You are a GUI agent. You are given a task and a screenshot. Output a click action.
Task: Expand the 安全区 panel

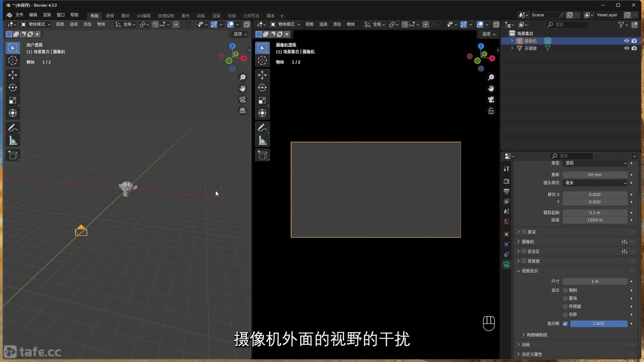(518, 251)
